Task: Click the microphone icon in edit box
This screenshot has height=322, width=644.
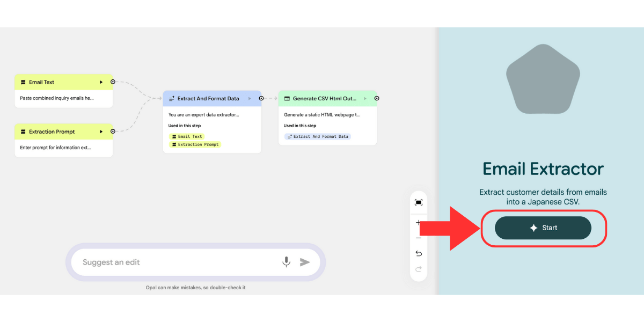Action: point(287,262)
